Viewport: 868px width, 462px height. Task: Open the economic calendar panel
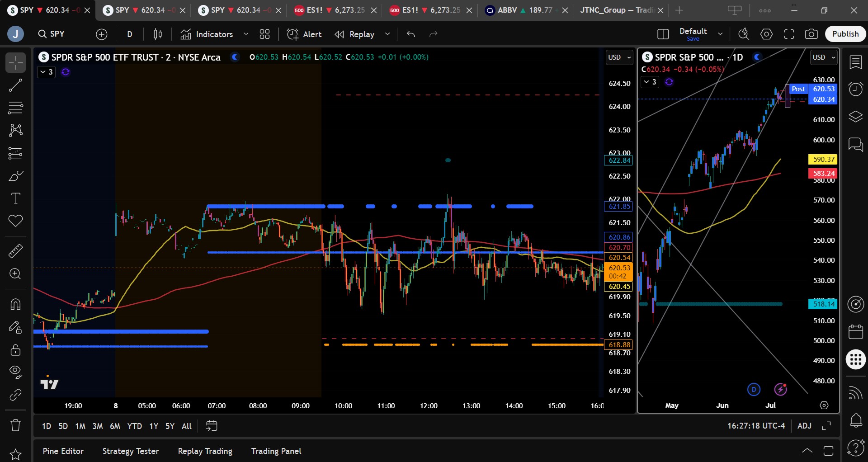pos(855,331)
